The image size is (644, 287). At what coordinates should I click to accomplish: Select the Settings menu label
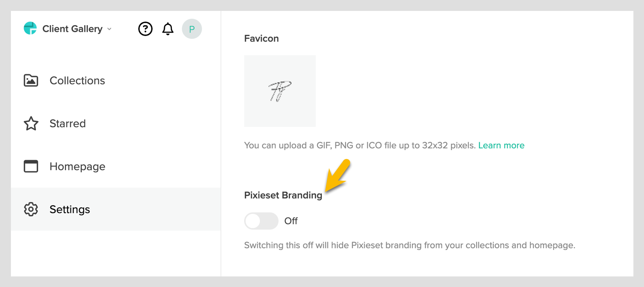coord(70,209)
